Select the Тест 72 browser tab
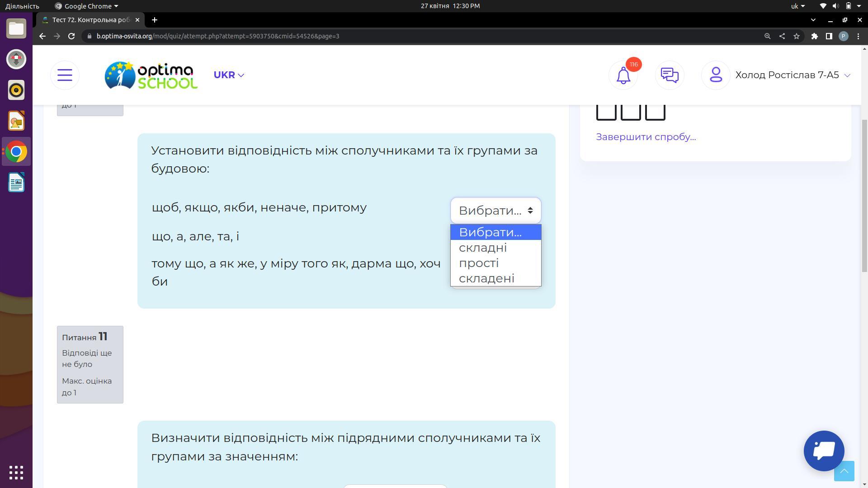This screenshot has width=868, height=488. pyautogui.click(x=90, y=20)
